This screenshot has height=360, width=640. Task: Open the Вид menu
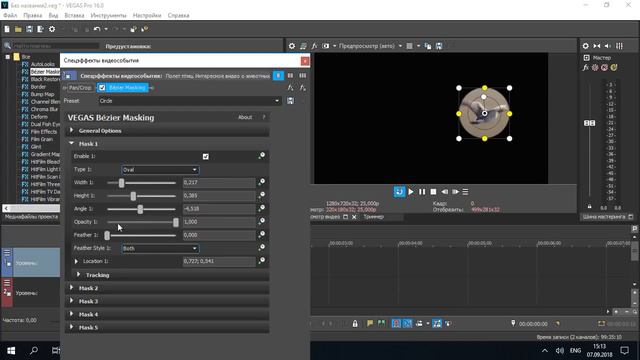[x=53, y=16]
